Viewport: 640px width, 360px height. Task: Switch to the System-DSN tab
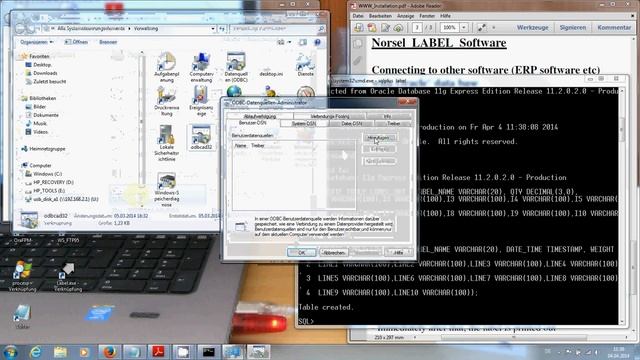click(x=303, y=123)
